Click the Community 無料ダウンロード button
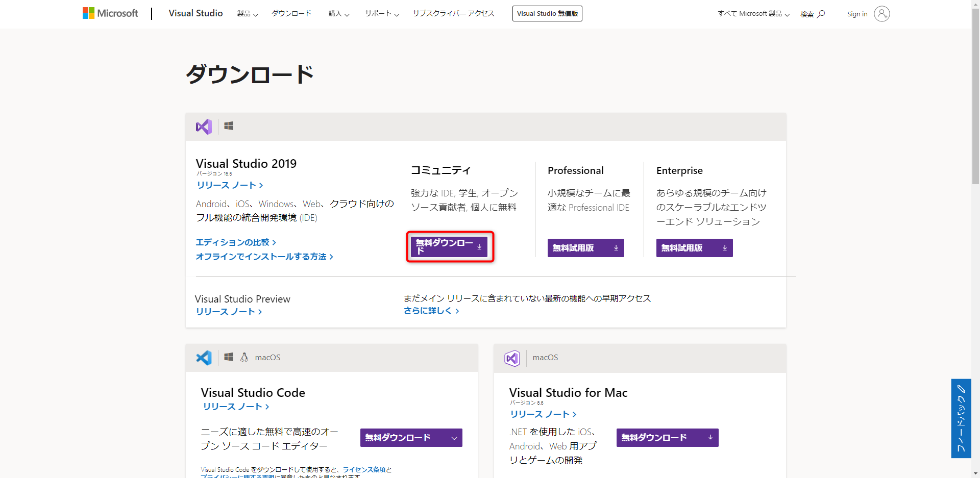 point(449,247)
